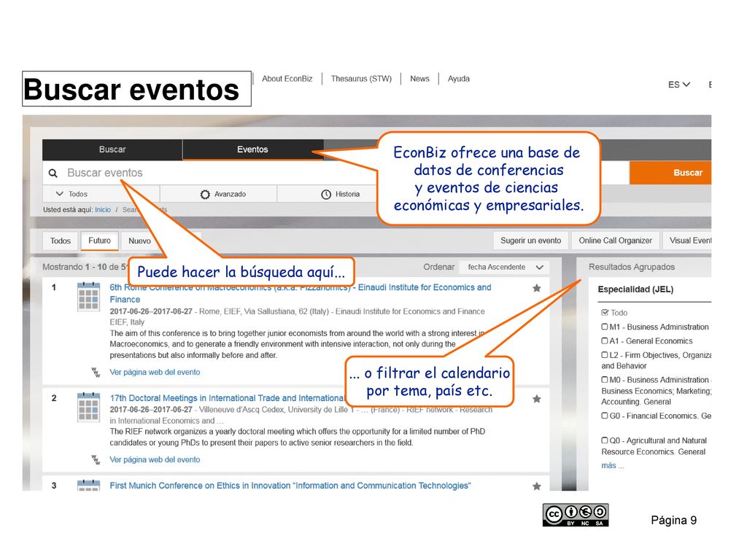
Task: Switch to the Buscar tab
Action: pos(112,149)
